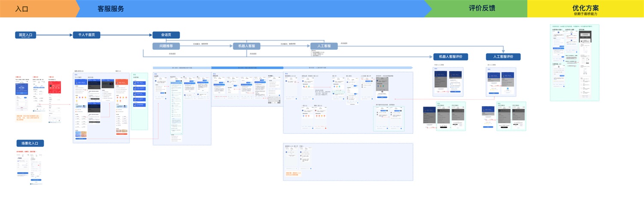Select the 优化方案 mockup frame at top right
The image size is (644, 201).
coord(574,63)
